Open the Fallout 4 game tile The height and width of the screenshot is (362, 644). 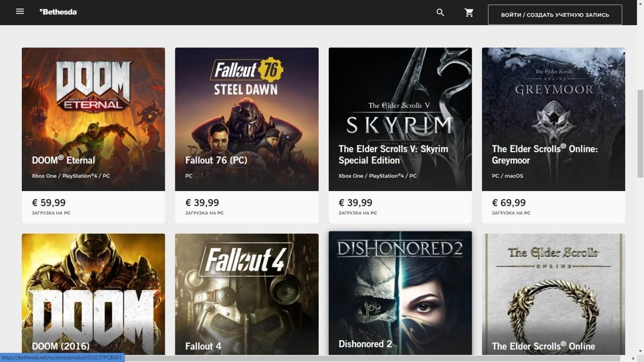coord(247,294)
